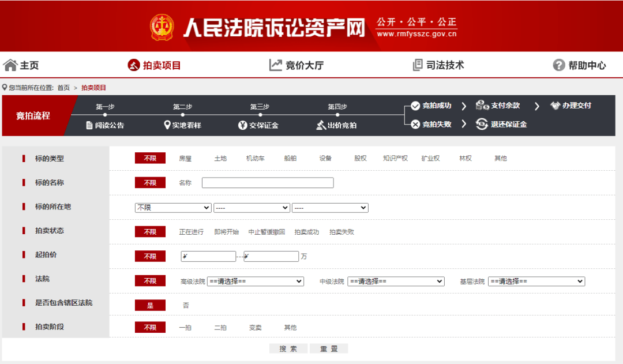Click the maximum 起拍价 input field
This screenshot has height=364, width=623.
[x=271, y=256]
